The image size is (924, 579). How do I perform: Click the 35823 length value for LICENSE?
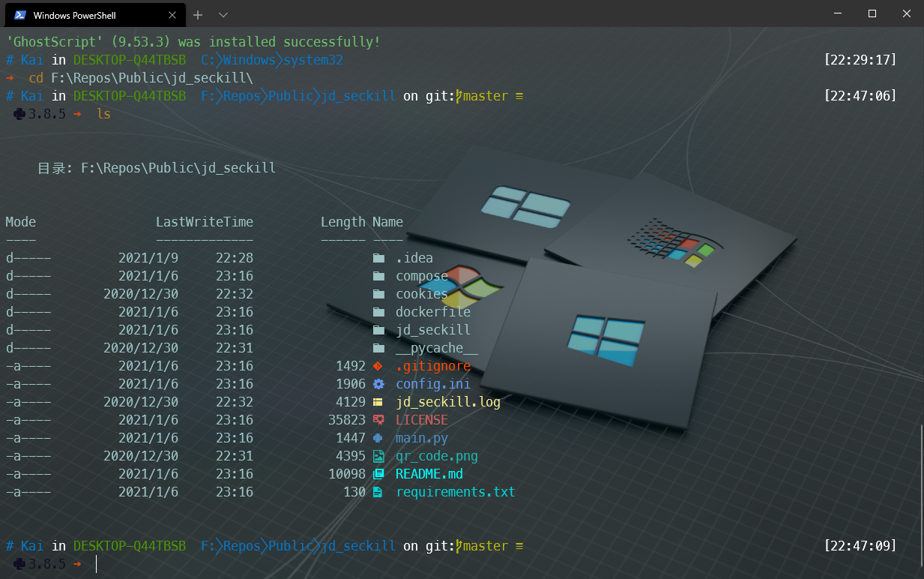347,420
